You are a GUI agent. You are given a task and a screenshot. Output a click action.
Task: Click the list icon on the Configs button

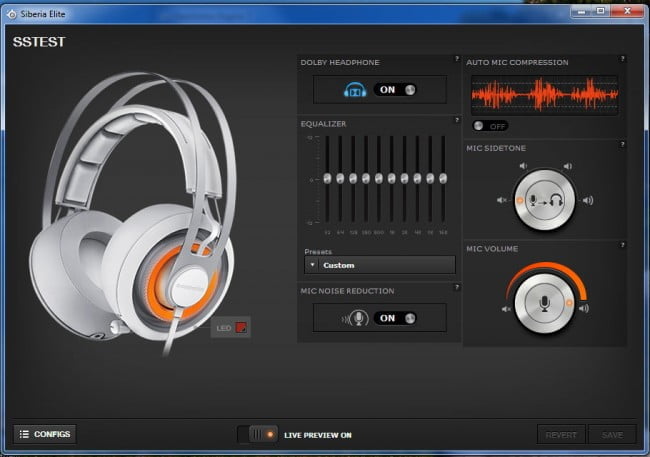coord(24,434)
